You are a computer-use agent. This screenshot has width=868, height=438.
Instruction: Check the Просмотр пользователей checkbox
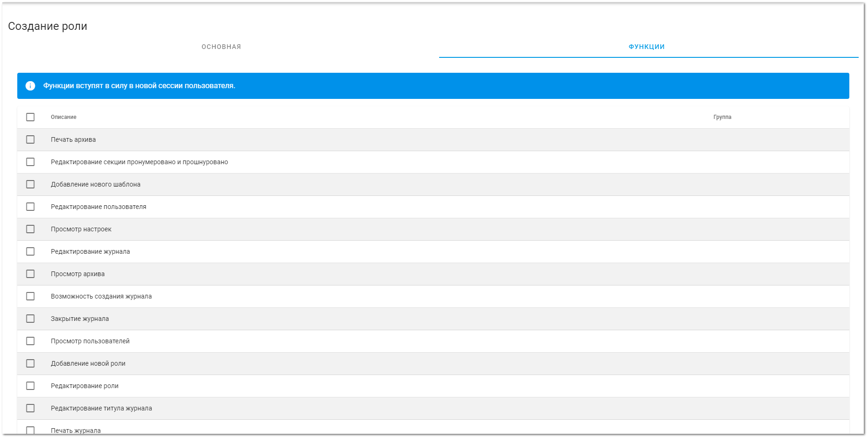click(x=30, y=341)
